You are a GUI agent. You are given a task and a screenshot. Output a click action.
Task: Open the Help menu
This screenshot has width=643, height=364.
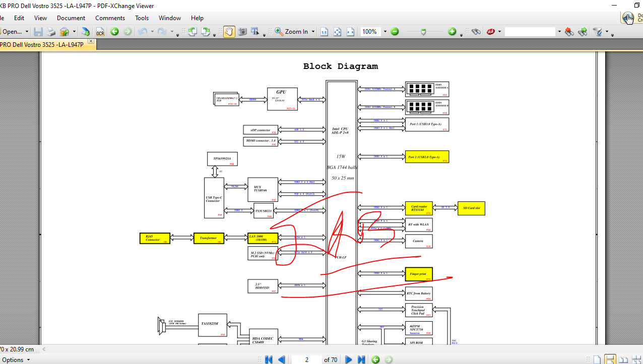coord(198,18)
